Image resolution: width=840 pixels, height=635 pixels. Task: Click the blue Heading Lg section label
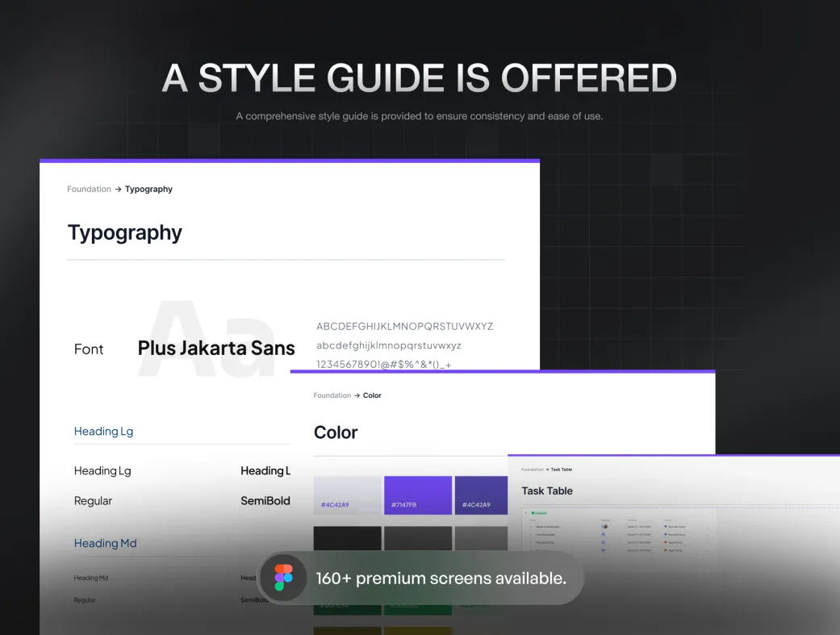point(103,432)
